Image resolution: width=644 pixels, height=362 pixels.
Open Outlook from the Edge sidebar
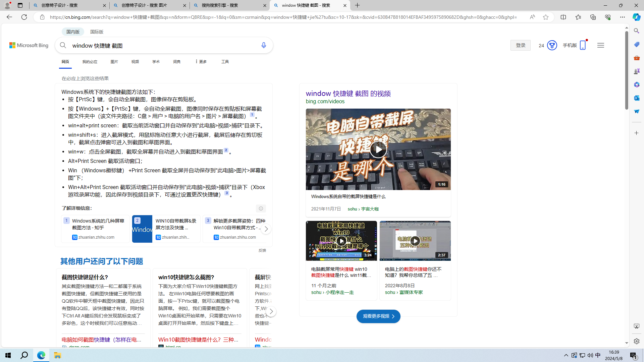point(636,98)
